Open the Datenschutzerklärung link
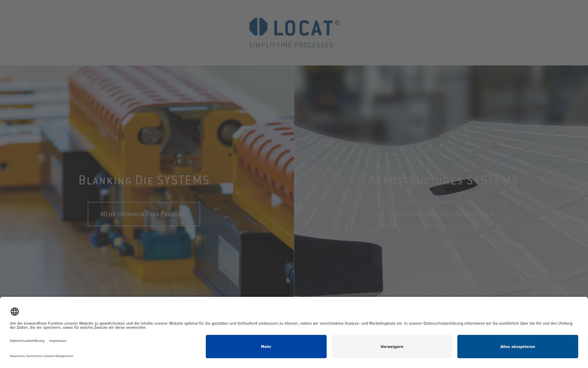The width and height of the screenshot is (588, 368). coord(27,341)
